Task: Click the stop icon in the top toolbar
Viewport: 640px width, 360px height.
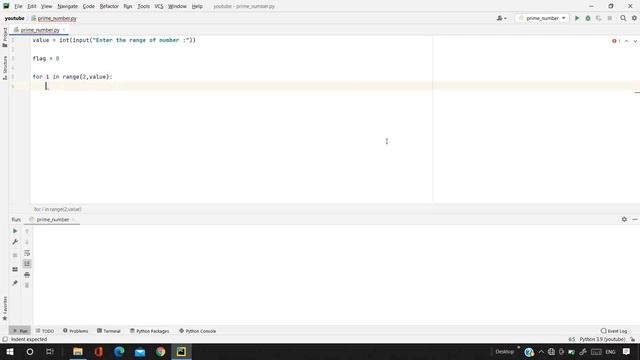Action: pos(610,18)
